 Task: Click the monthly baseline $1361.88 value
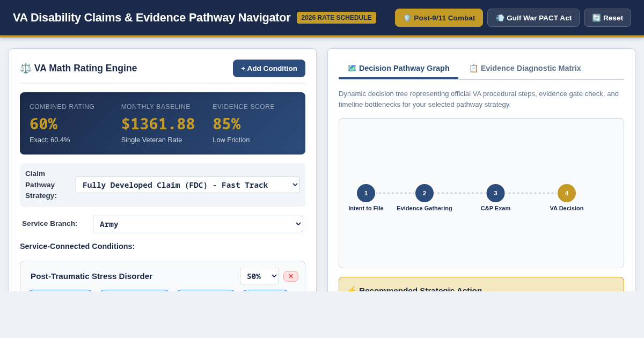pyautogui.click(x=158, y=124)
